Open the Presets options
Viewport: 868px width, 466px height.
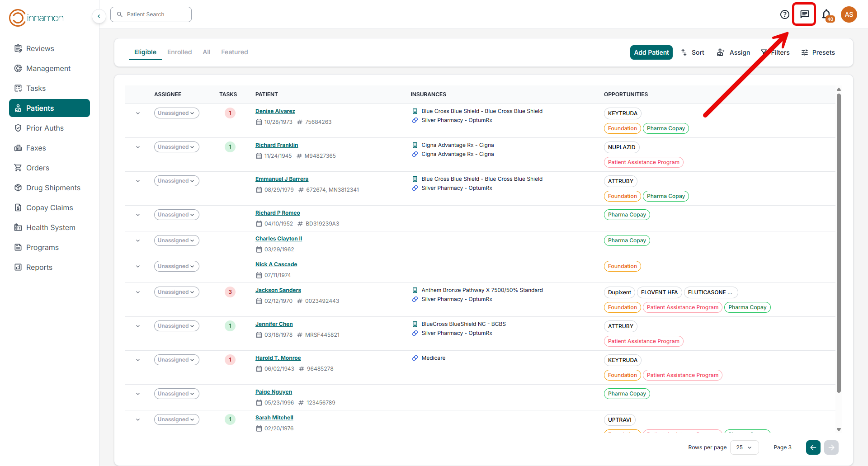coord(818,52)
